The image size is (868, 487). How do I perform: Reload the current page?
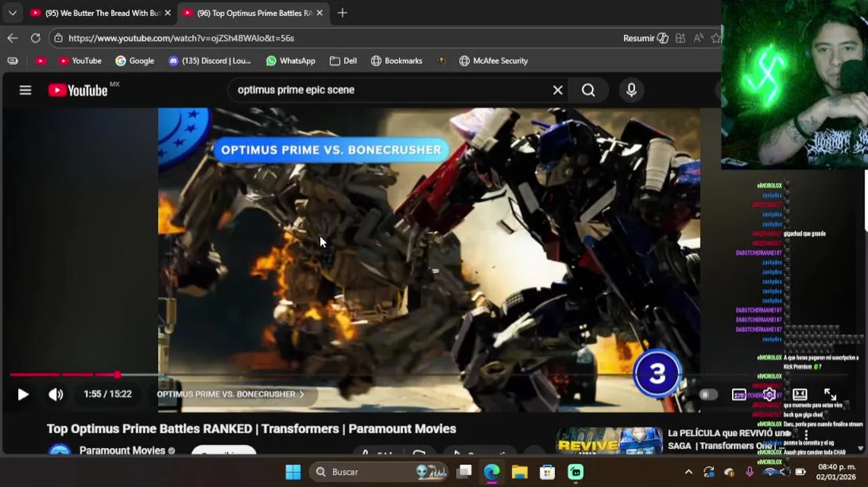pos(35,38)
